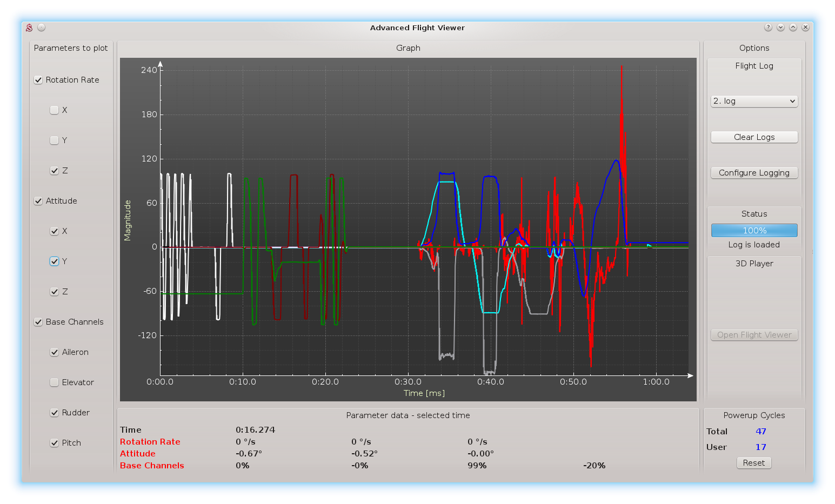
Task: Click the round button beside the app logo
Action: click(x=42, y=28)
